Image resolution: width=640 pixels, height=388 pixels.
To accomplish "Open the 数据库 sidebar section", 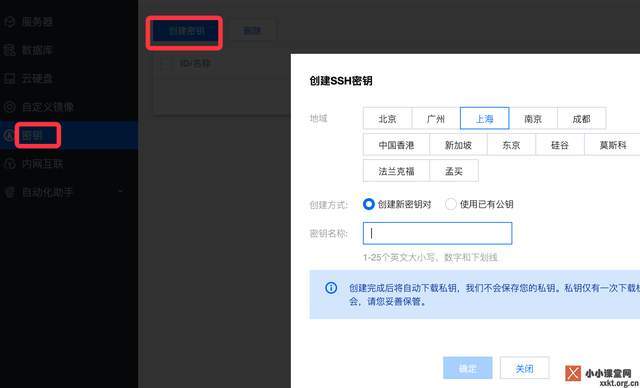I will 37,50.
